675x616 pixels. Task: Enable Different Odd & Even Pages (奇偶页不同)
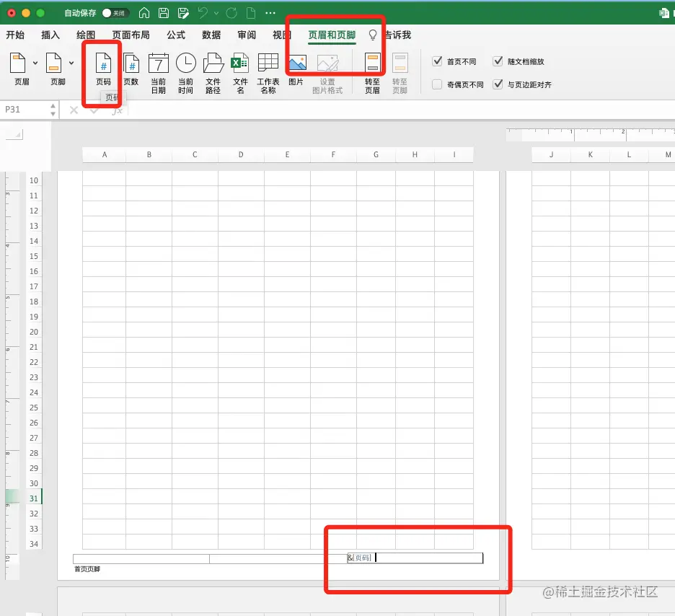[437, 84]
